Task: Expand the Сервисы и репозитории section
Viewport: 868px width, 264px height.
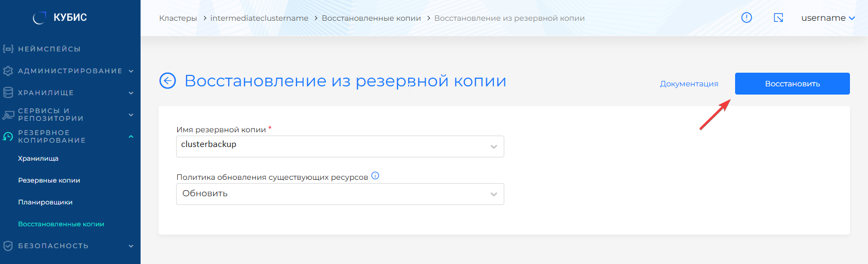Action: [131, 115]
